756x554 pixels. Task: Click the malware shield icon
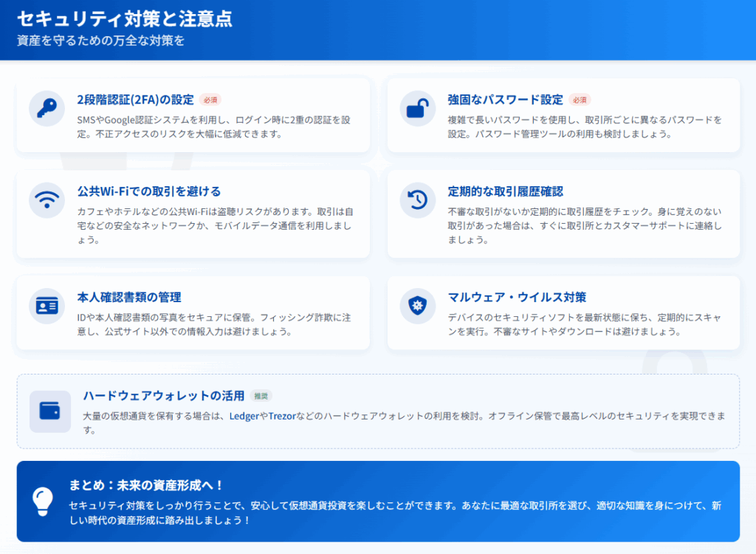pos(418,306)
